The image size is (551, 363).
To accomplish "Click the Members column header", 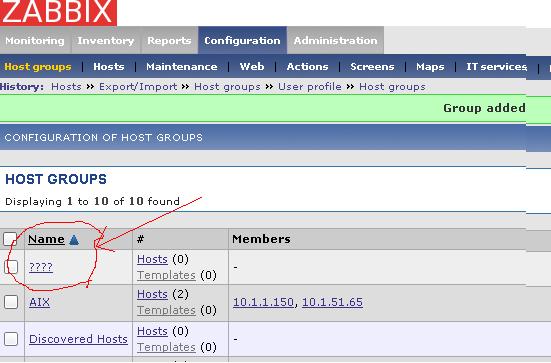I will coord(261,239).
